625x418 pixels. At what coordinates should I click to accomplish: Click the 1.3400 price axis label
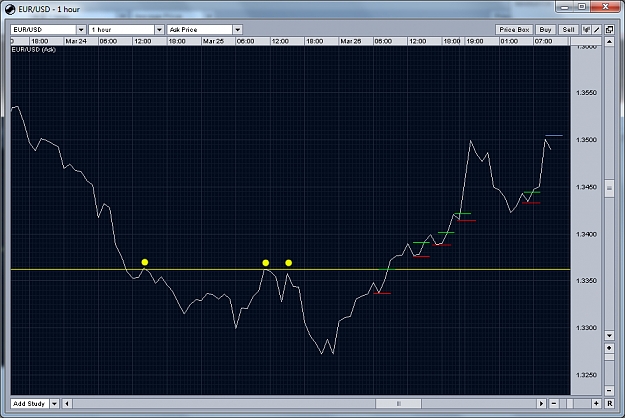pos(586,234)
